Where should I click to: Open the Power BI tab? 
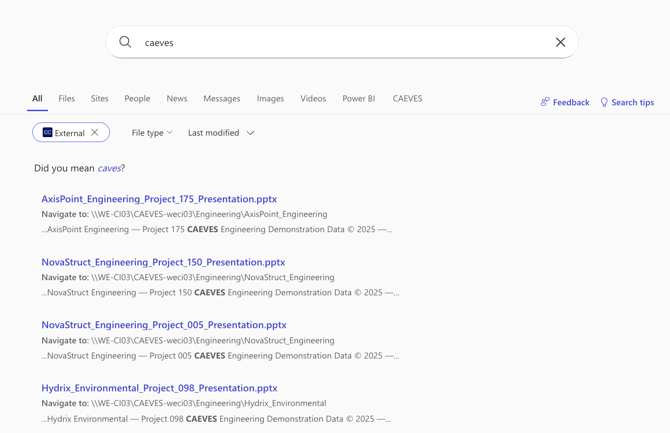[x=358, y=98]
